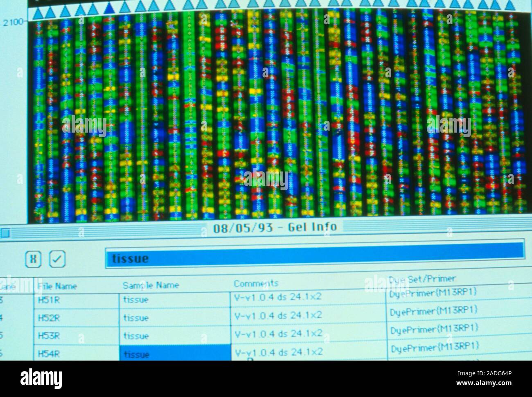The height and width of the screenshot is (397, 532).
Task: Select highlighted tissue cell in H54R row
Action: click(175, 353)
